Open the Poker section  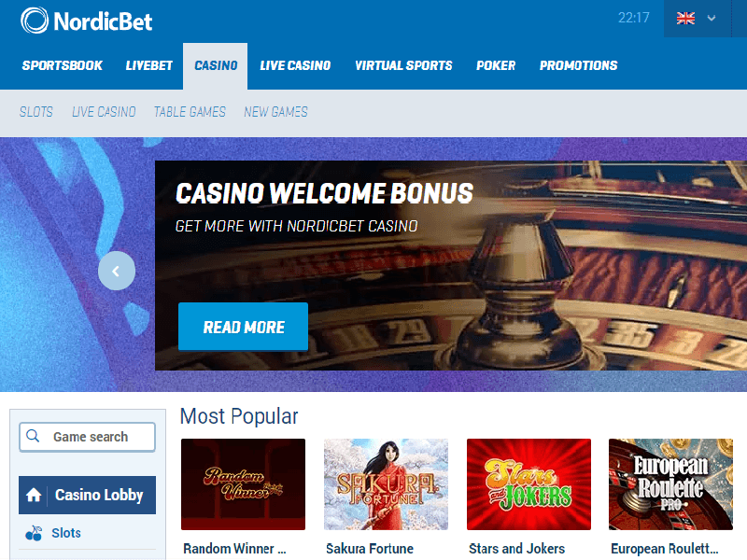click(496, 65)
